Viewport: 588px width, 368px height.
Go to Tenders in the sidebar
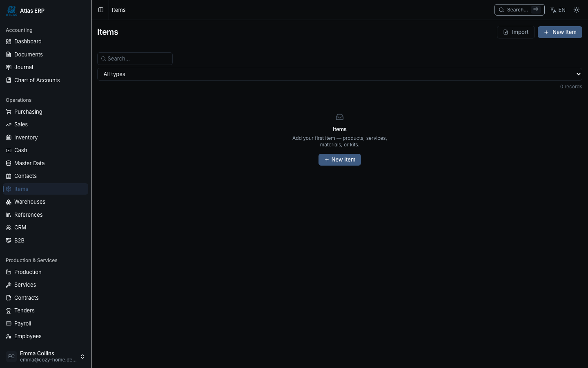click(x=45, y=311)
